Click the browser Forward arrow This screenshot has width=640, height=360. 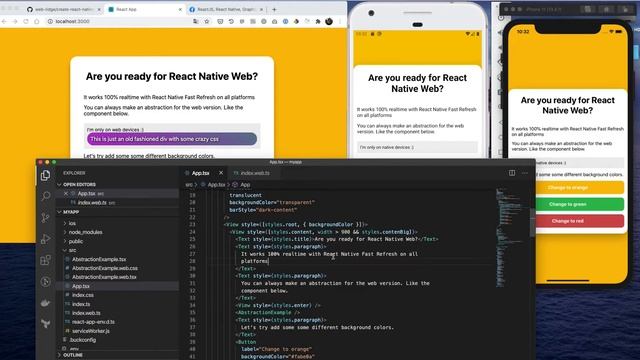pos(15,21)
